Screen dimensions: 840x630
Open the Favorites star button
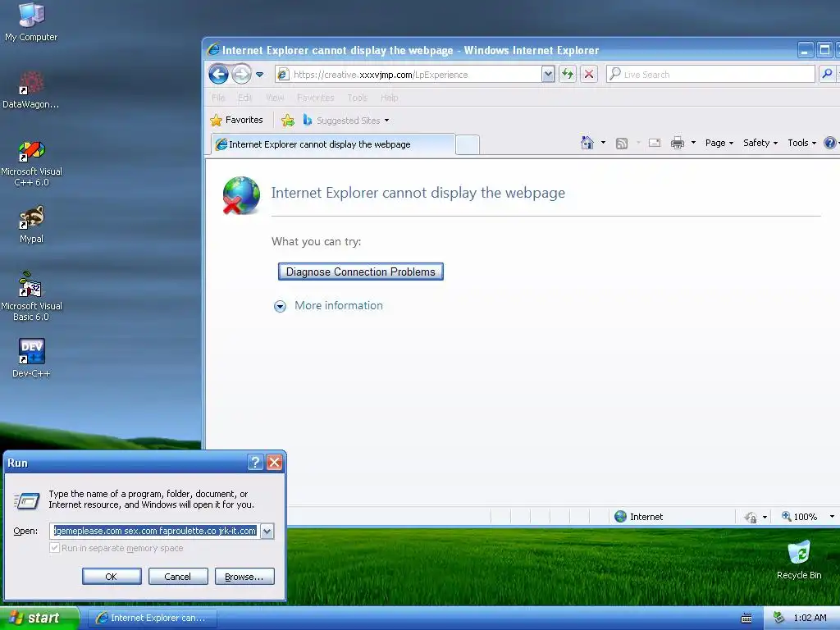236,120
